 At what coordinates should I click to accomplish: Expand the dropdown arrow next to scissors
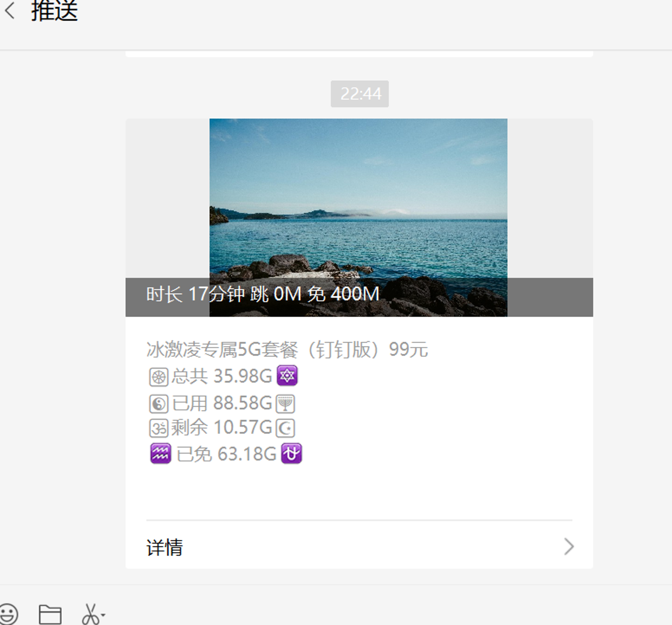point(103,615)
